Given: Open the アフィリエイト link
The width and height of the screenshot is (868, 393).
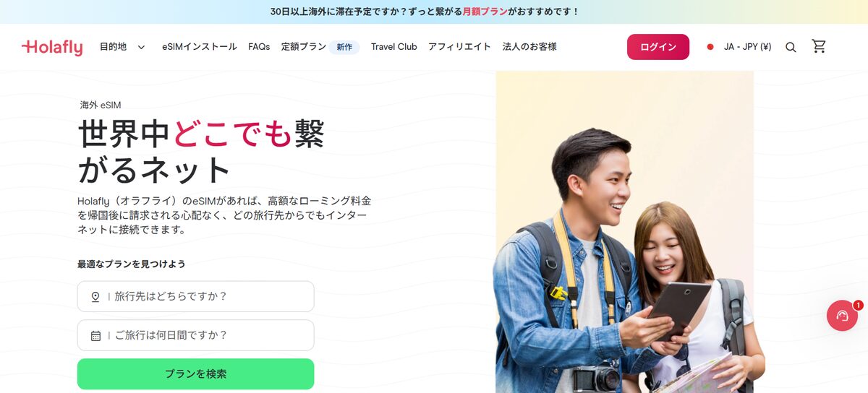Looking at the screenshot, I should click(x=459, y=46).
